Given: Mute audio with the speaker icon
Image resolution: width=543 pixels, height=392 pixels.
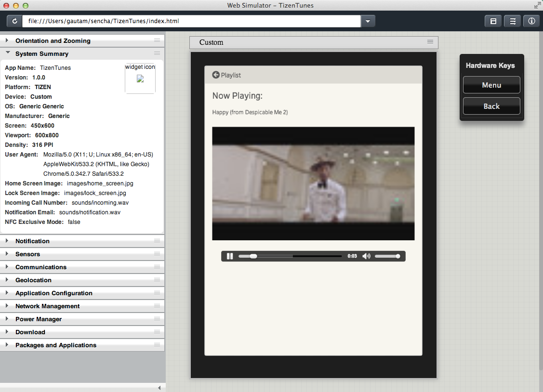Looking at the screenshot, I should pos(366,256).
